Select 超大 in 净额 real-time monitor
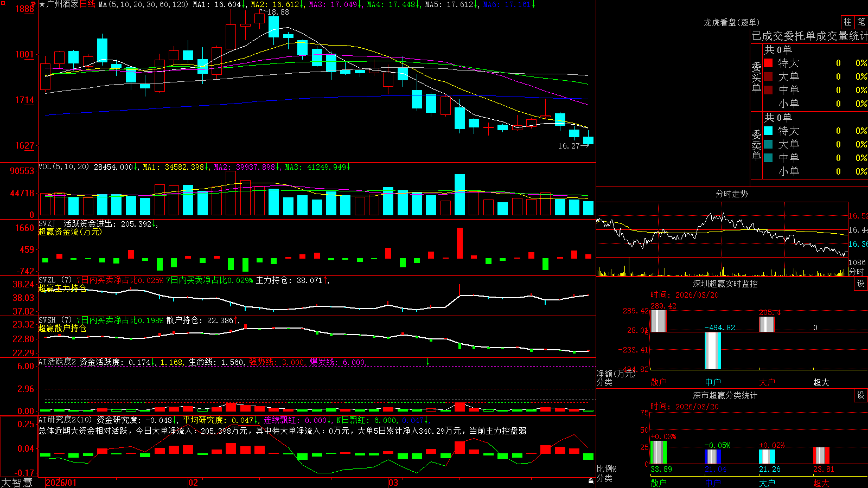The height and width of the screenshot is (488, 868). pyautogui.click(x=821, y=382)
